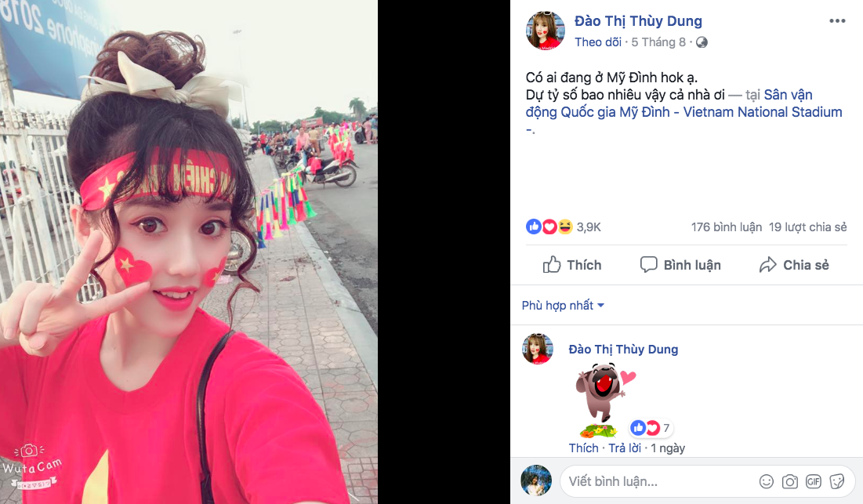
Task: Expand the Phù hợp nhất sort dropdown
Action: pyautogui.click(x=563, y=306)
